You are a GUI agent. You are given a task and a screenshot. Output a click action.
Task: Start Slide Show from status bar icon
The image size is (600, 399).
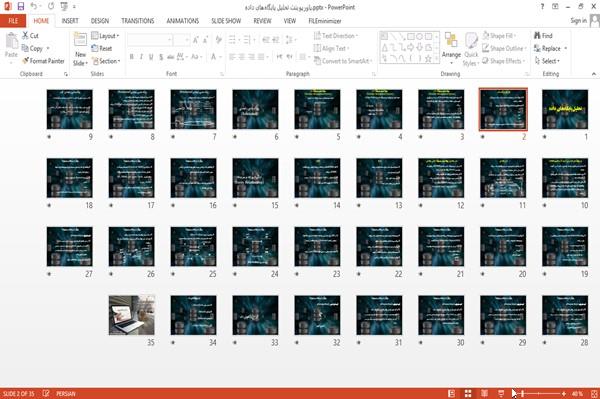tap(501, 393)
